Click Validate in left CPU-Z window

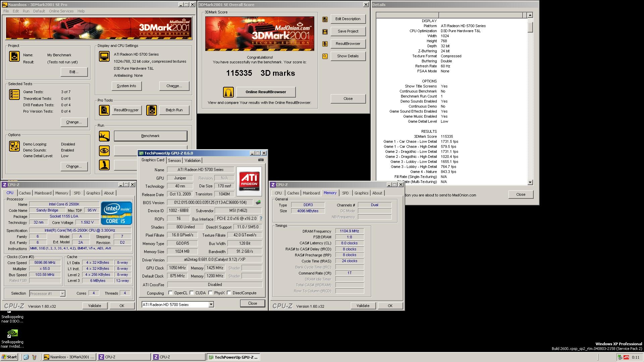pos(95,306)
